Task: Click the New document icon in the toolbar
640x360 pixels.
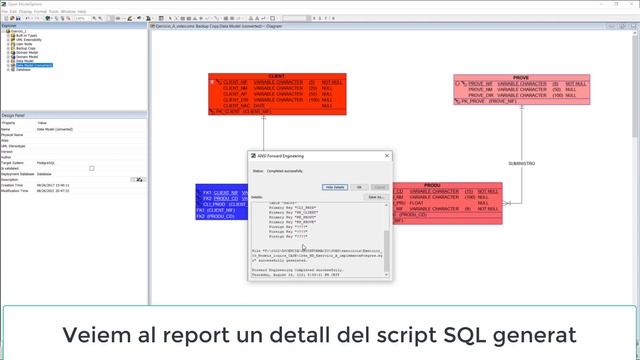Action: click(x=6, y=18)
